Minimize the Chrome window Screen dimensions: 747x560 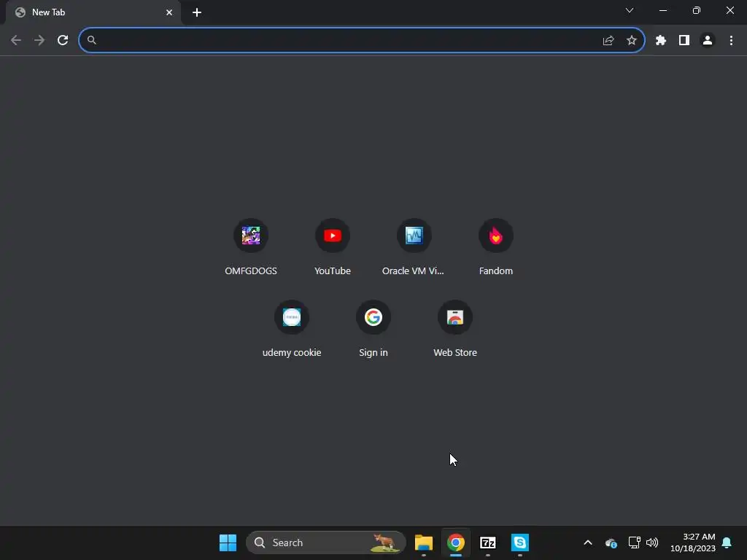[663, 10]
